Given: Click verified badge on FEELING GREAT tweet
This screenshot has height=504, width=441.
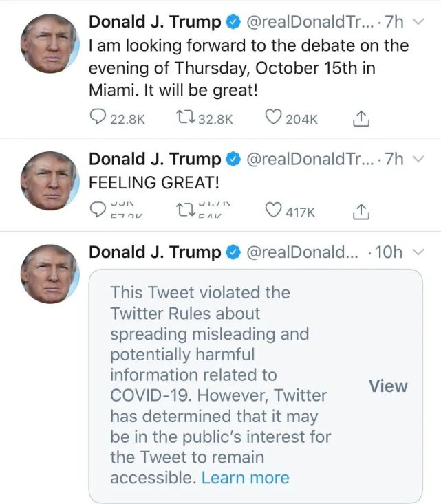Looking at the screenshot, I should pyautogui.click(x=233, y=160).
